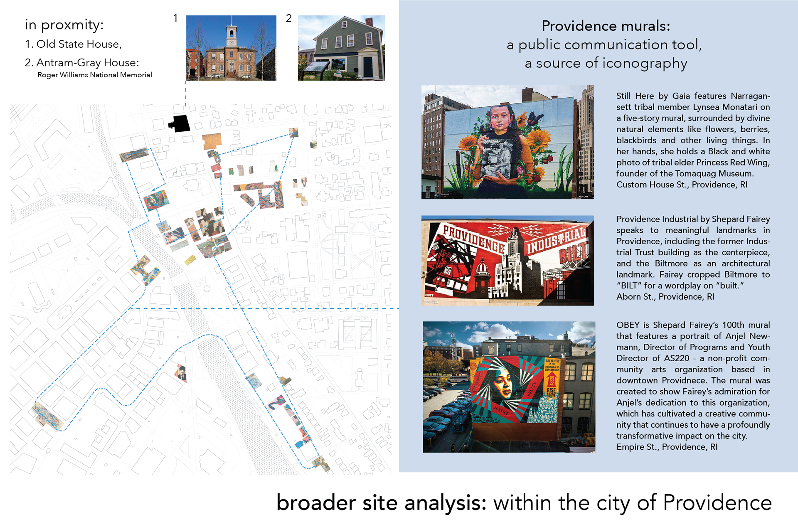
Task: Click 'a public communication tool,' subtitle
Action: point(604,44)
